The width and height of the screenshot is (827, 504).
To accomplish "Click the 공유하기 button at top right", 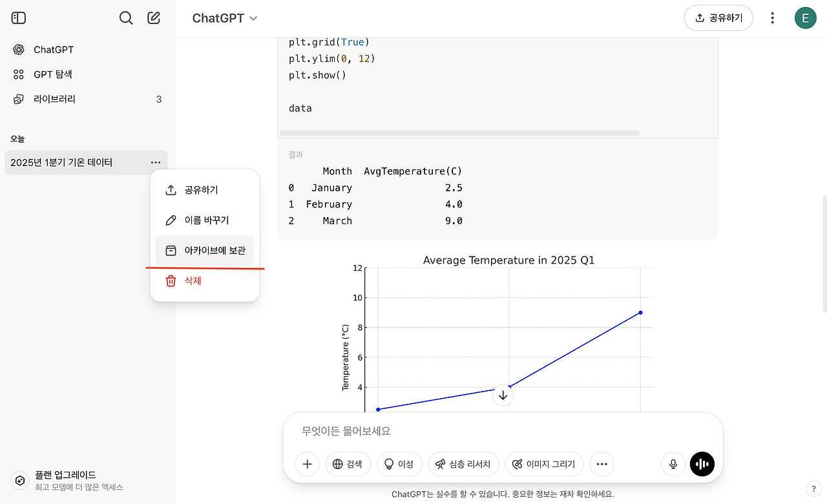I will (718, 18).
